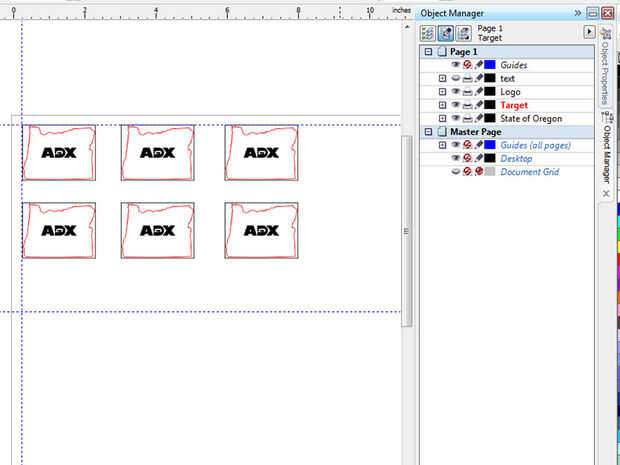Select the Page 1 row in the tree
This screenshot has height=465, width=620.
click(x=507, y=52)
